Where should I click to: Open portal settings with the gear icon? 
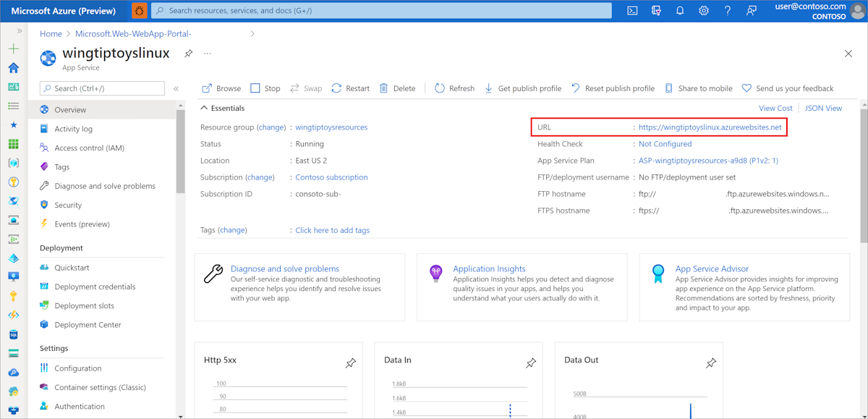pyautogui.click(x=704, y=10)
